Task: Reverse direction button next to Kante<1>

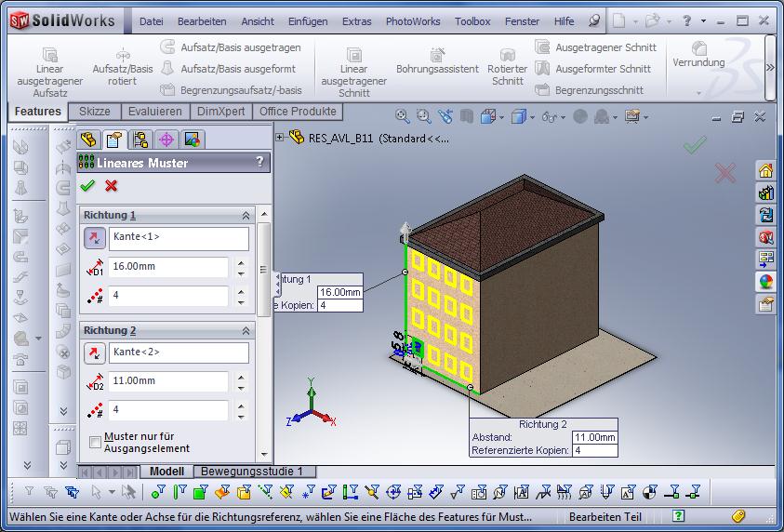Action: tap(95, 238)
